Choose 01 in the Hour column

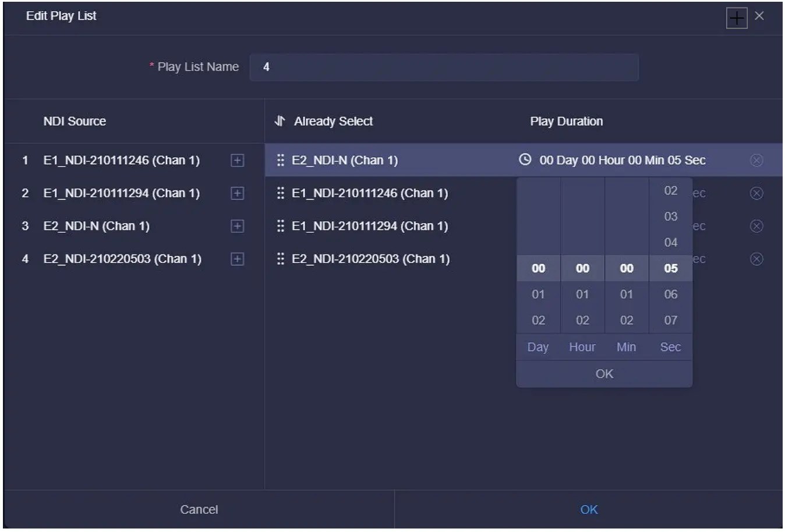pos(582,295)
